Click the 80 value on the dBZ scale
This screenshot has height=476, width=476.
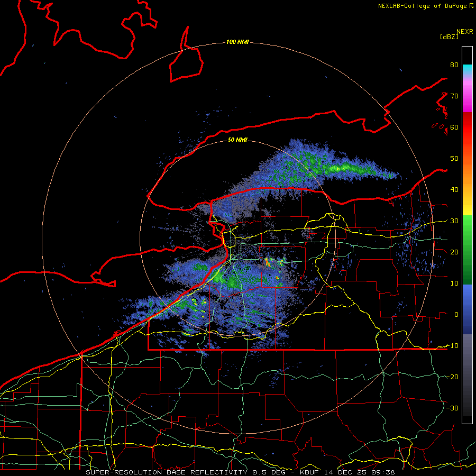[454, 65]
